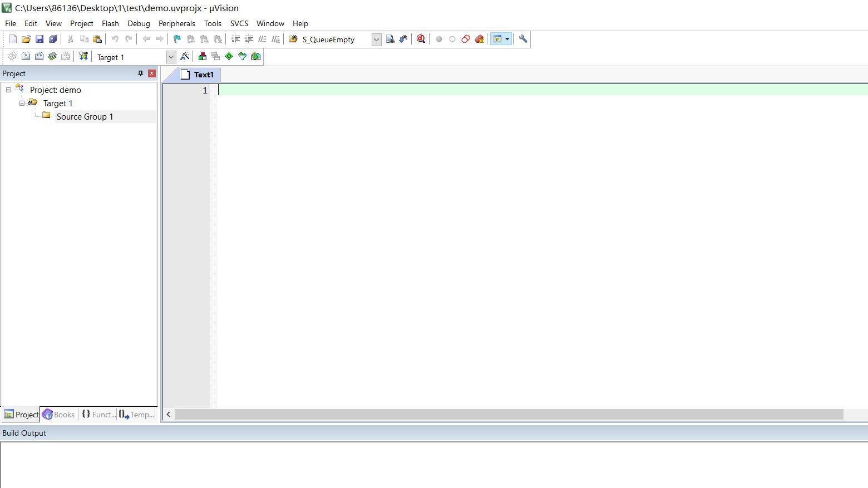Save all files icon
Viewport: 868px width, 488px height.
pyautogui.click(x=53, y=39)
